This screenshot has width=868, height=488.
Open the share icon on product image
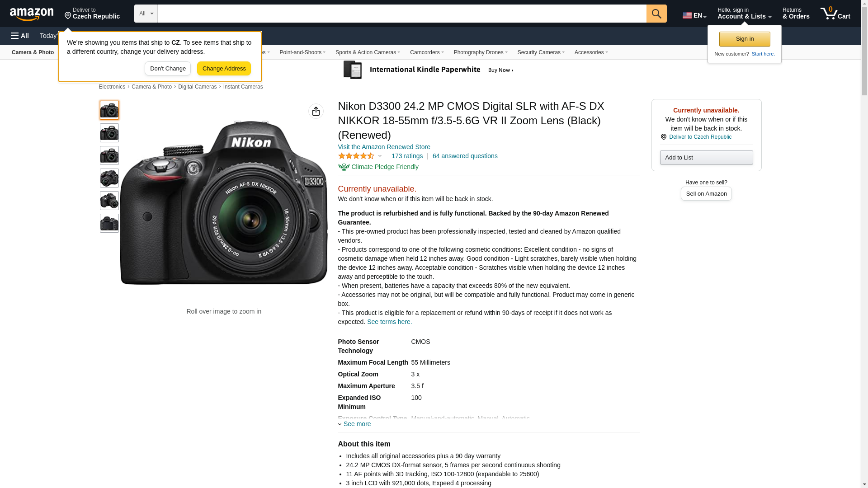tap(316, 111)
